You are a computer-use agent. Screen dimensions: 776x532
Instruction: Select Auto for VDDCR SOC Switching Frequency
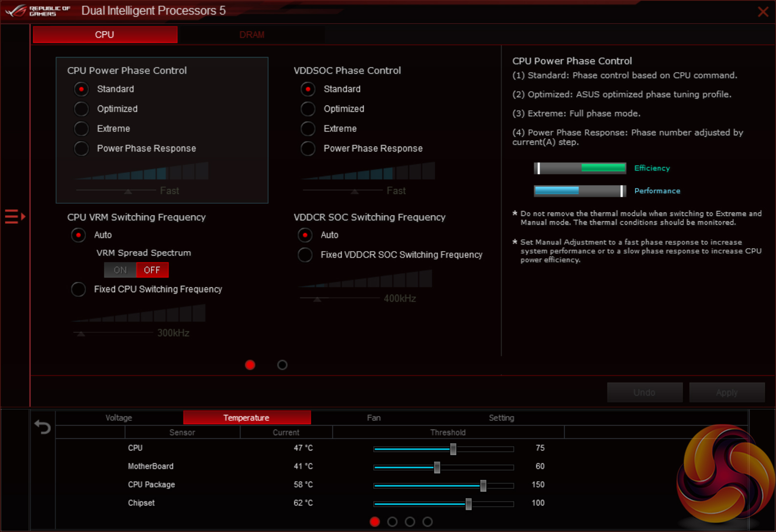pyautogui.click(x=305, y=235)
